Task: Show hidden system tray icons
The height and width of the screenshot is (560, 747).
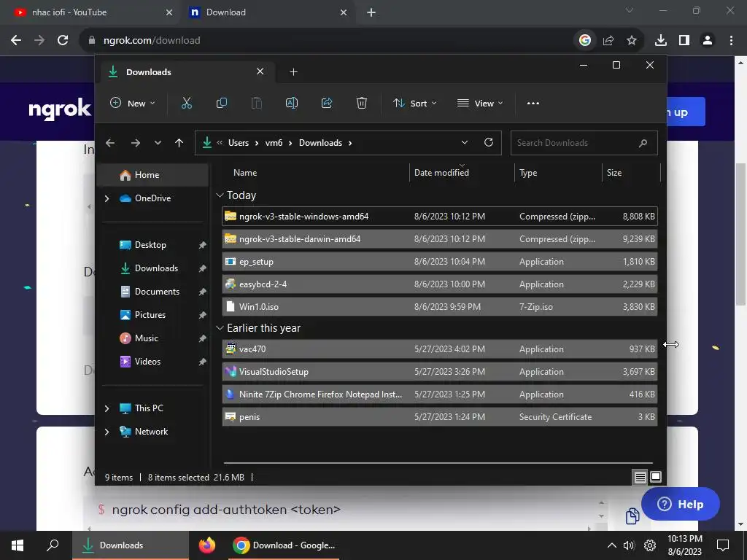Action: point(612,545)
